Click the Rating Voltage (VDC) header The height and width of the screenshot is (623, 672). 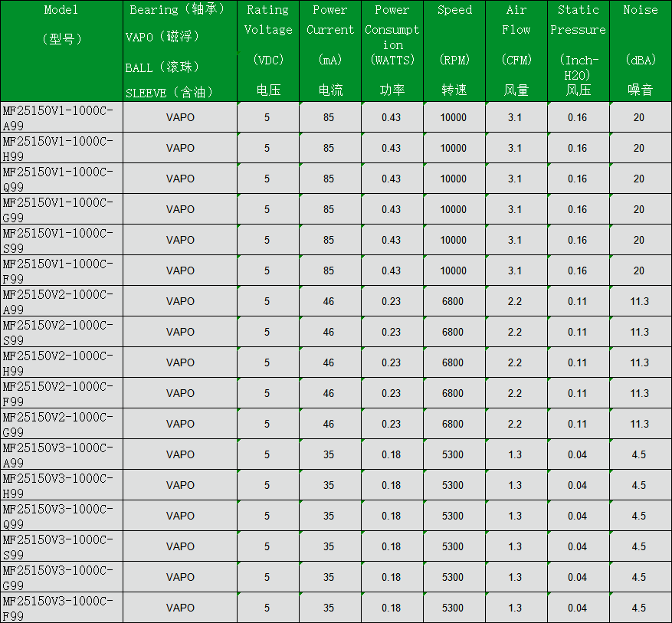tap(268, 51)
